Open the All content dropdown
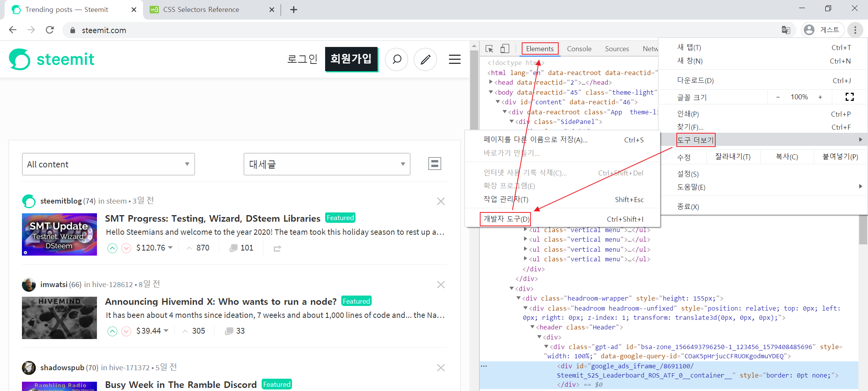Image resolution: width=868 pixels, height=391 pixels. pyautogui.click(x=108, y=164)
